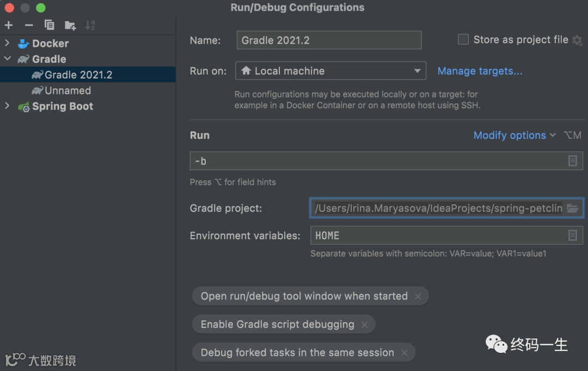Remove Enable Gradle script debugging option
This screenshot has width=588, height=371.
point(364,325)
